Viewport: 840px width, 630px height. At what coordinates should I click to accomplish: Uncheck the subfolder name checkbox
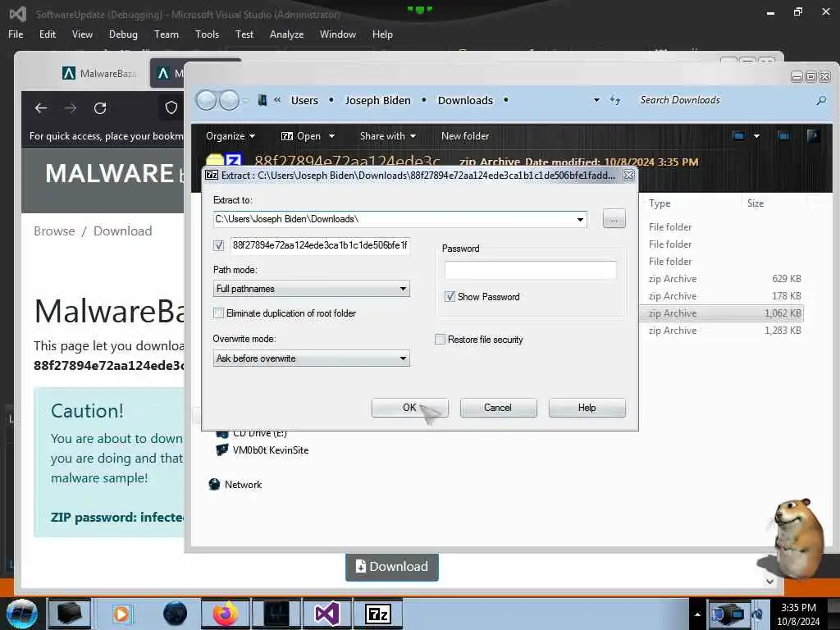218,245
